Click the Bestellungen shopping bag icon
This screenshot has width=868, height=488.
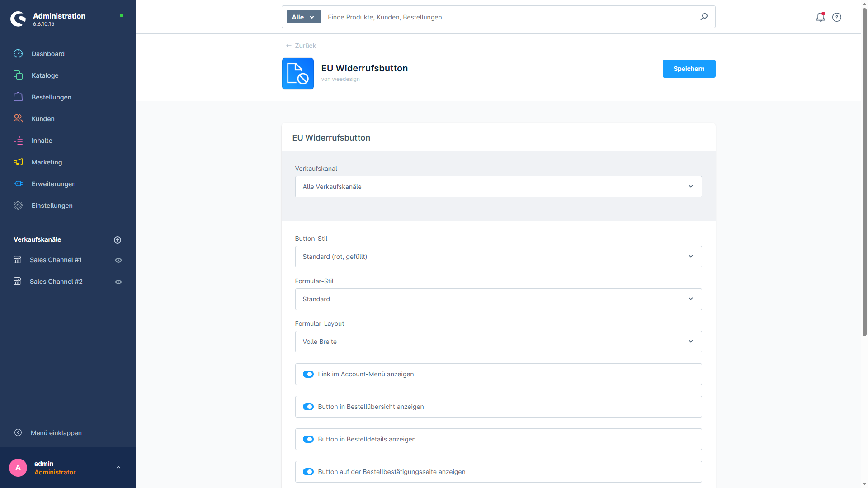click(18, 97)
